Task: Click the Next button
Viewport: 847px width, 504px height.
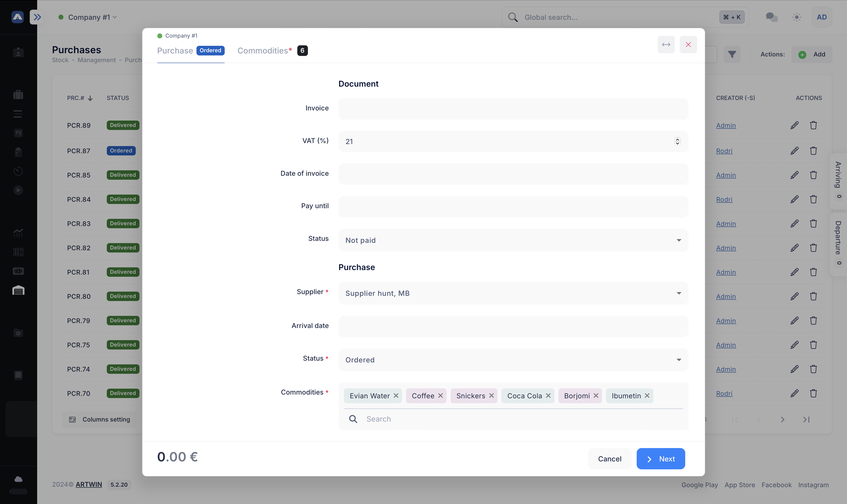Action: click(x=660, y=459)
